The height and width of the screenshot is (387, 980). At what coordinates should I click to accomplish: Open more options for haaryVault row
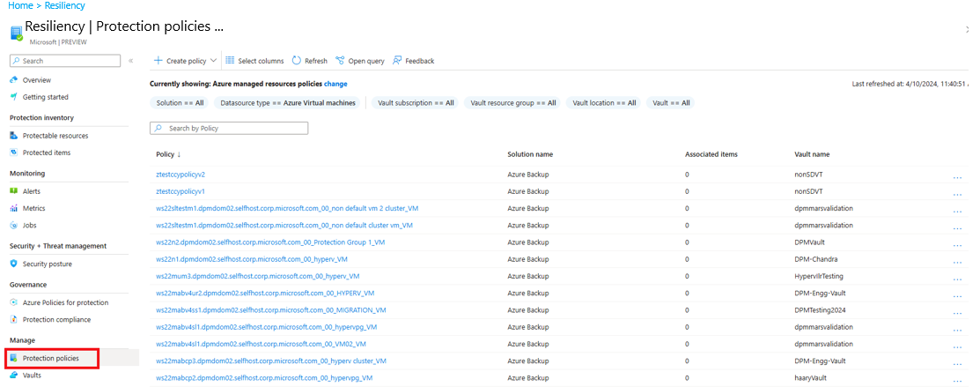(x=957, y=380)
